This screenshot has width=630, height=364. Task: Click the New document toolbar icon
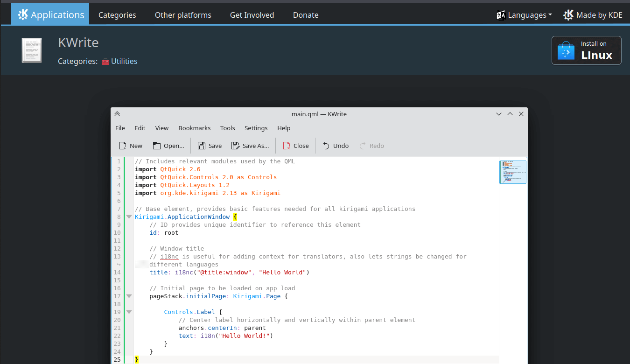(123, 146)
